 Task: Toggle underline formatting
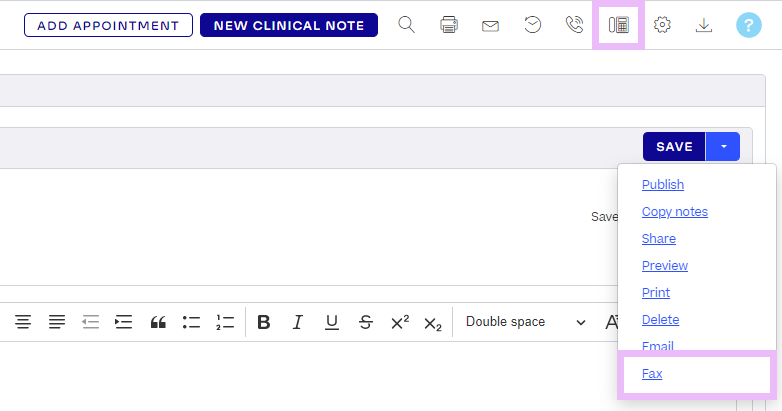[332, 322]
